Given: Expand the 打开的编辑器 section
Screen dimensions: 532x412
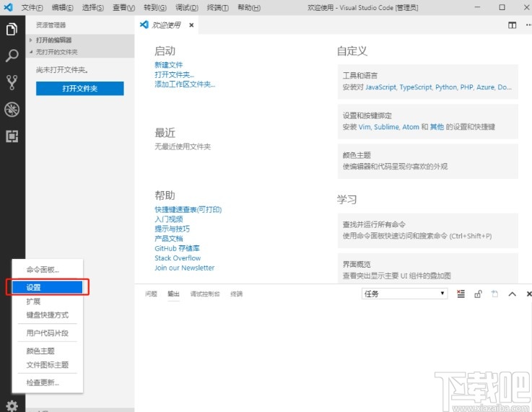Looking at the screenshot, I should coord(80,40).
